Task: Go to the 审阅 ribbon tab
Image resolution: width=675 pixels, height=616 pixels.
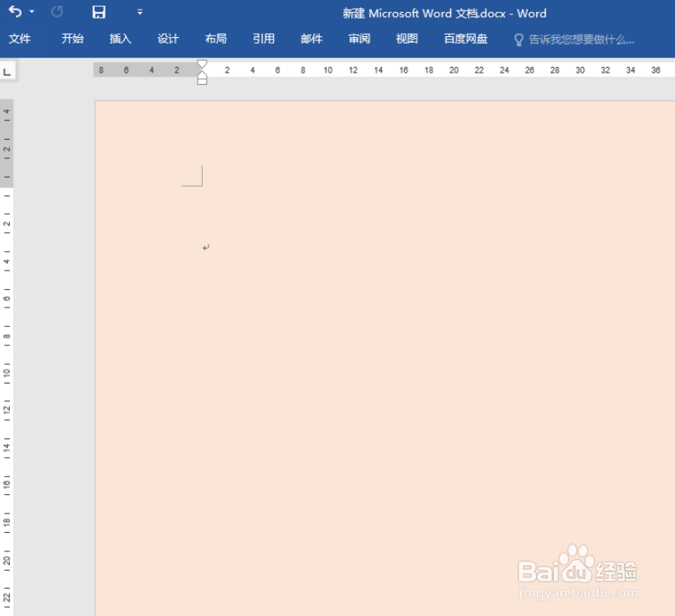Action: click(x=359, y=40)
